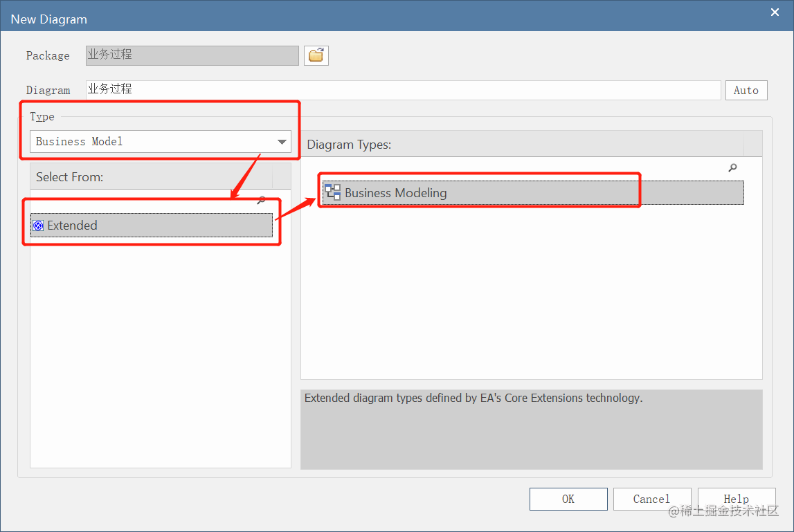The image size is (794, 532).
Task: Click the Extended diagram types description text
Action: tap(473, 398)
